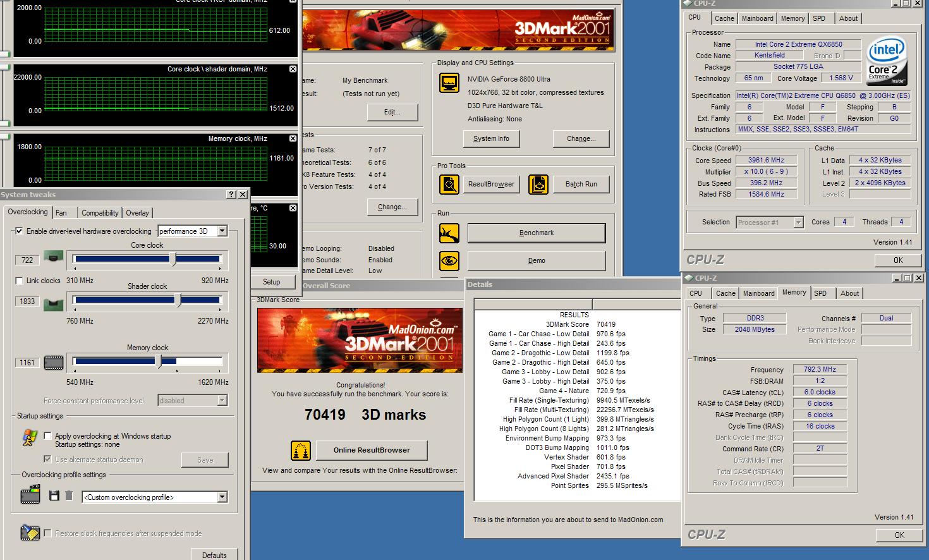
Task: Click the Setup button
Action: click(x=272, y=282)
